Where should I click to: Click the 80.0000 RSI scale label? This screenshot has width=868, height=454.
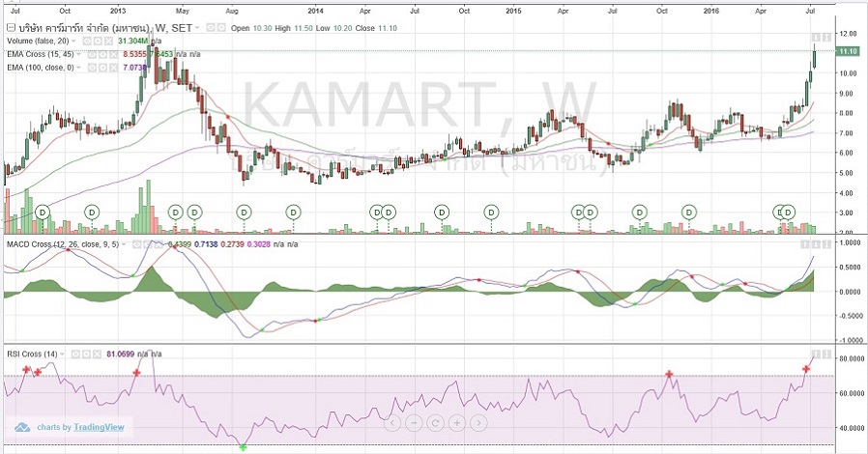pos(852,358)
